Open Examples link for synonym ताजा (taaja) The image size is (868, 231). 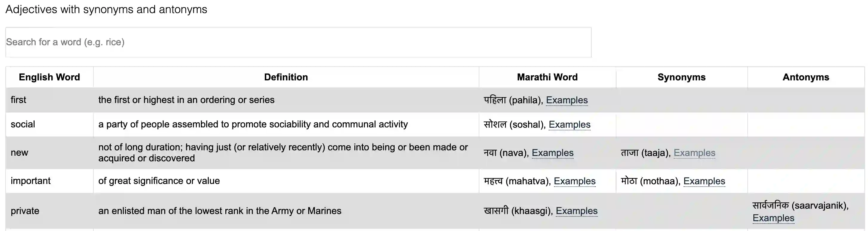[694, 153]
